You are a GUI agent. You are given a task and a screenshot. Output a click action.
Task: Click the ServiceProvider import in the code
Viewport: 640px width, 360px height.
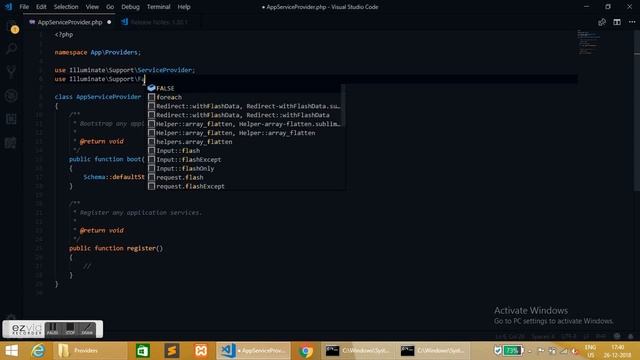[164, 70]
